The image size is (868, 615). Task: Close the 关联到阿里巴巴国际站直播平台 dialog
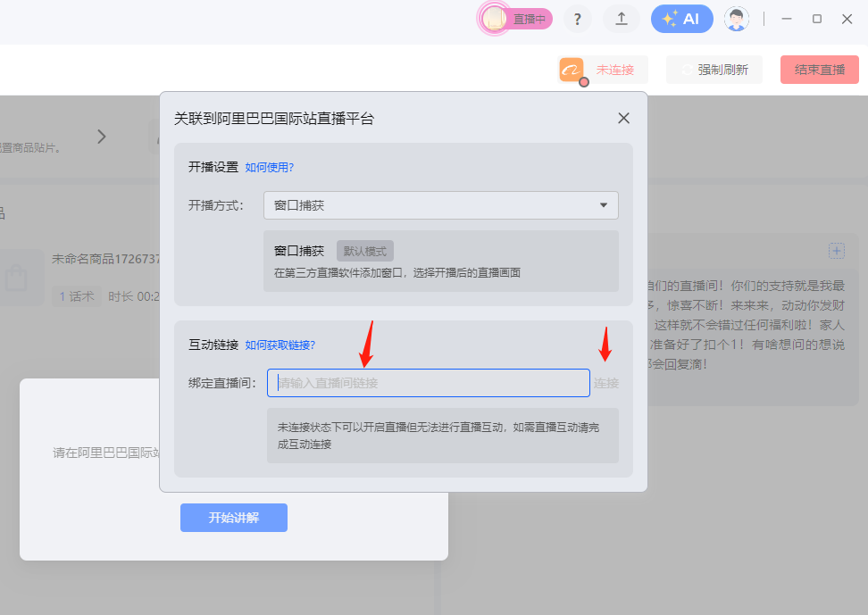point(624,118)
